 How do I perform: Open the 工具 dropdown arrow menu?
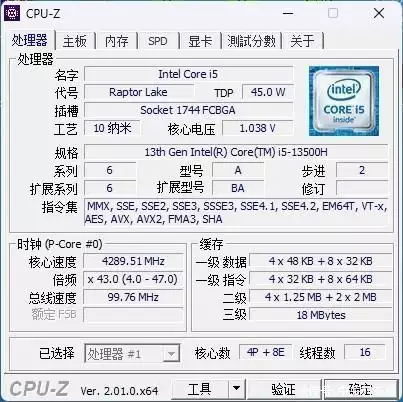[x=236, y=388]
